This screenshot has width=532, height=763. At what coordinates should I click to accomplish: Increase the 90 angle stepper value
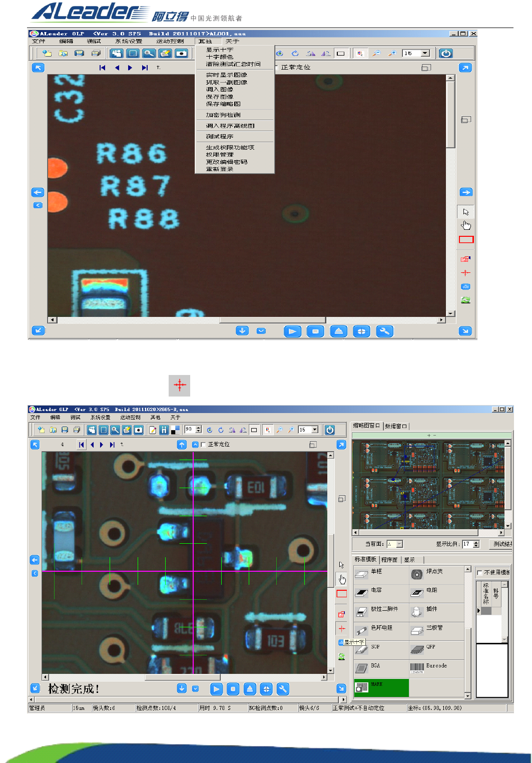coord(199,428)
